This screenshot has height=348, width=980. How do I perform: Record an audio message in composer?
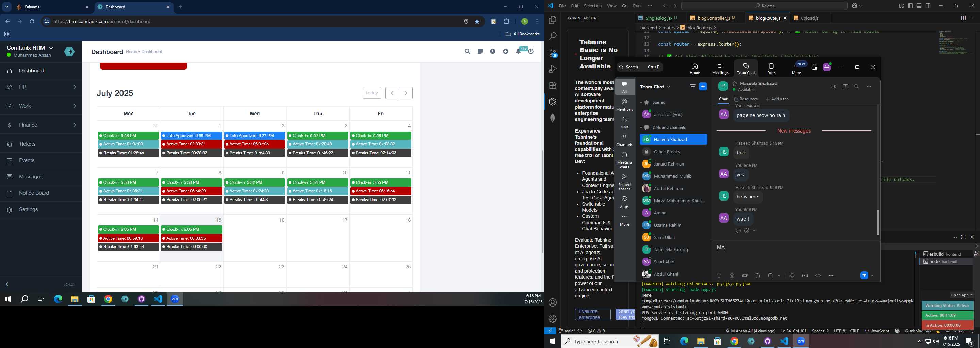coord(792,276)
